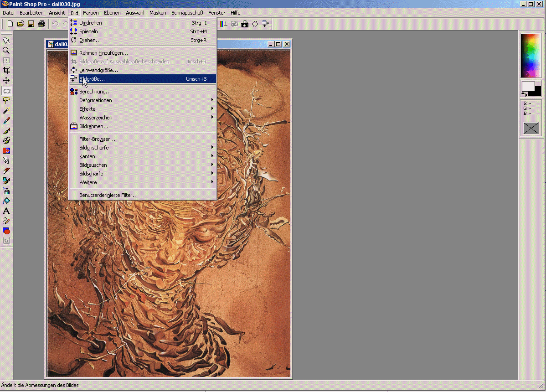The width and height of the screenshot is (546, 392).
Task: Click the Undo arrow toolbar icon
Action: coord(55,24)
